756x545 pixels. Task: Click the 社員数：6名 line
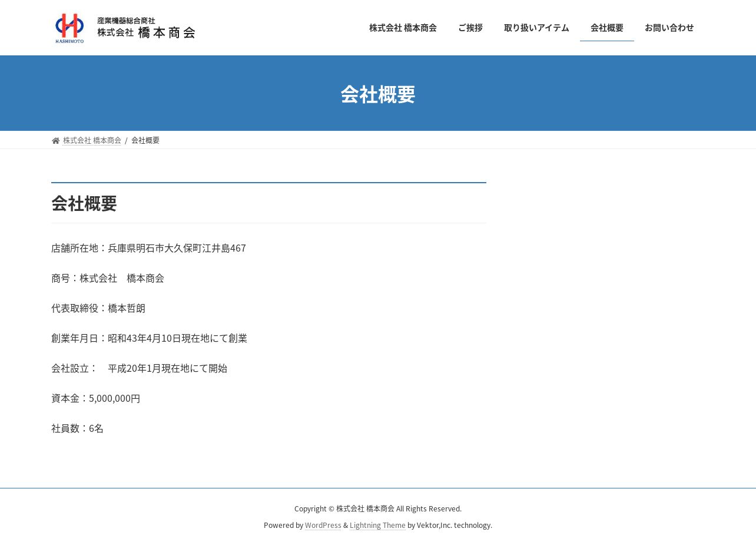click(x=77, y=428)
